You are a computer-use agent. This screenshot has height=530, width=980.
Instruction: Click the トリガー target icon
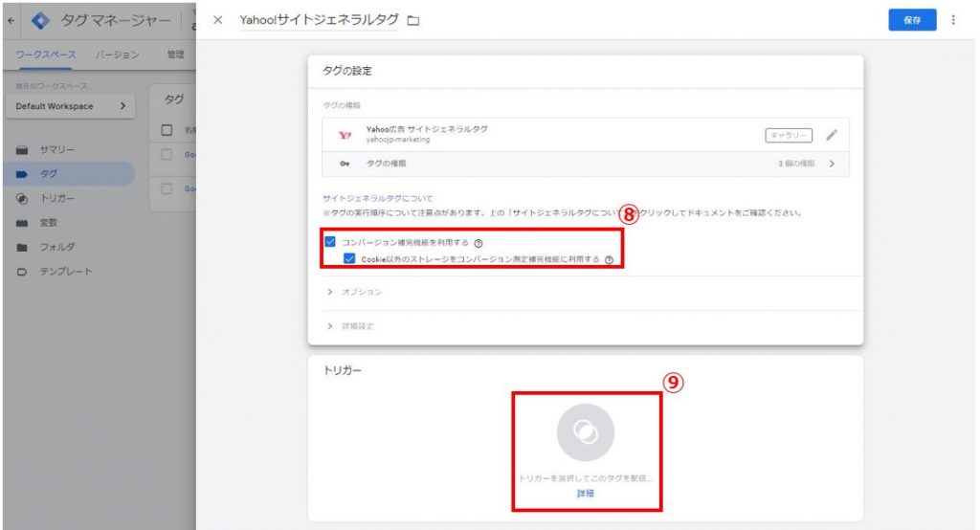point(22,199)
